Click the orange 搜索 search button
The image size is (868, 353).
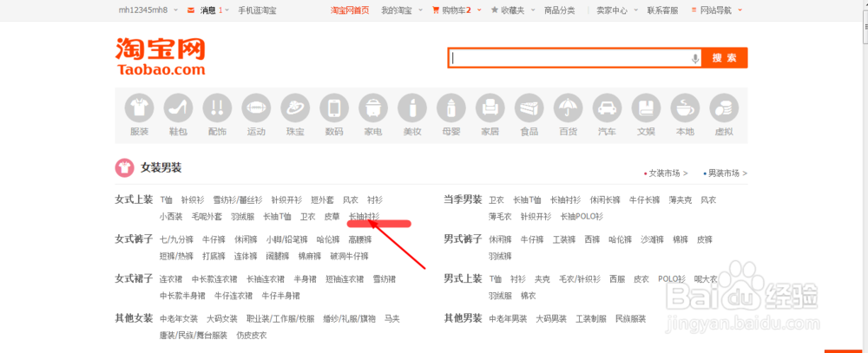(725, 58)
